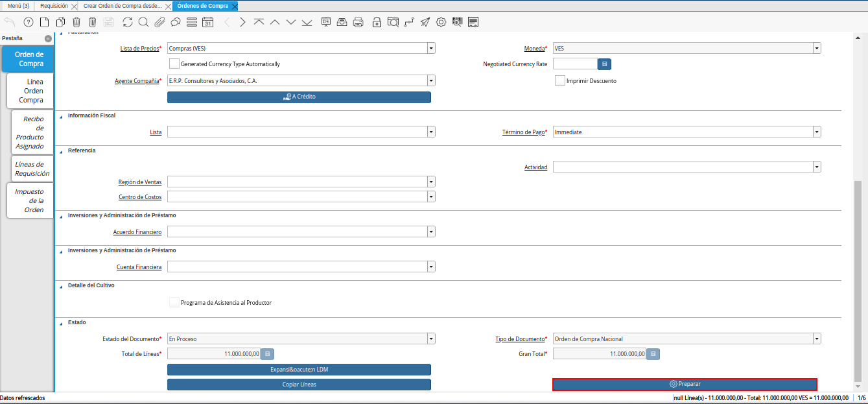Collapse the Información Fiscal section
The image size is (868, 404).
[x=62, y=116]
